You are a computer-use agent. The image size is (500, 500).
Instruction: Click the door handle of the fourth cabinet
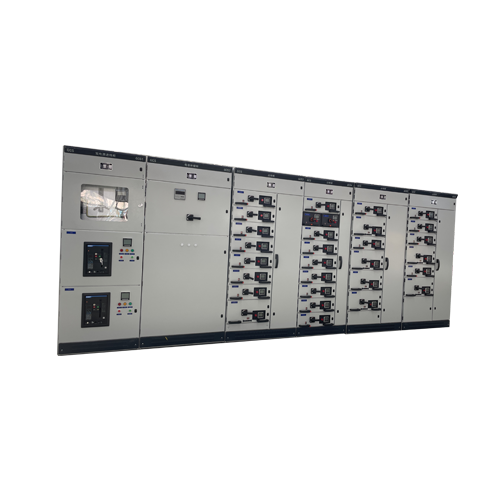[x=340, y=262]
